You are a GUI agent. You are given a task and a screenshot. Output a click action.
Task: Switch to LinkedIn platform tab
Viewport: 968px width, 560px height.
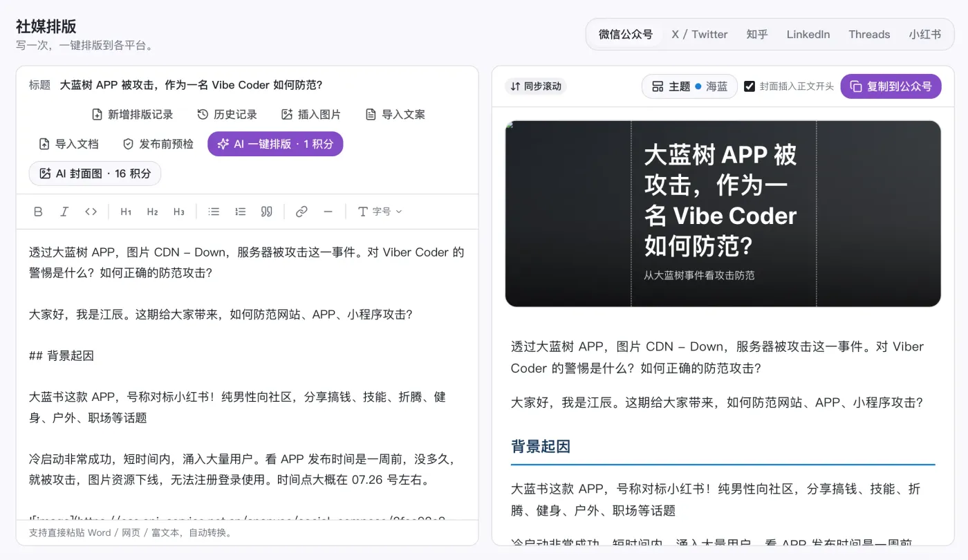[x=808, y=35]
